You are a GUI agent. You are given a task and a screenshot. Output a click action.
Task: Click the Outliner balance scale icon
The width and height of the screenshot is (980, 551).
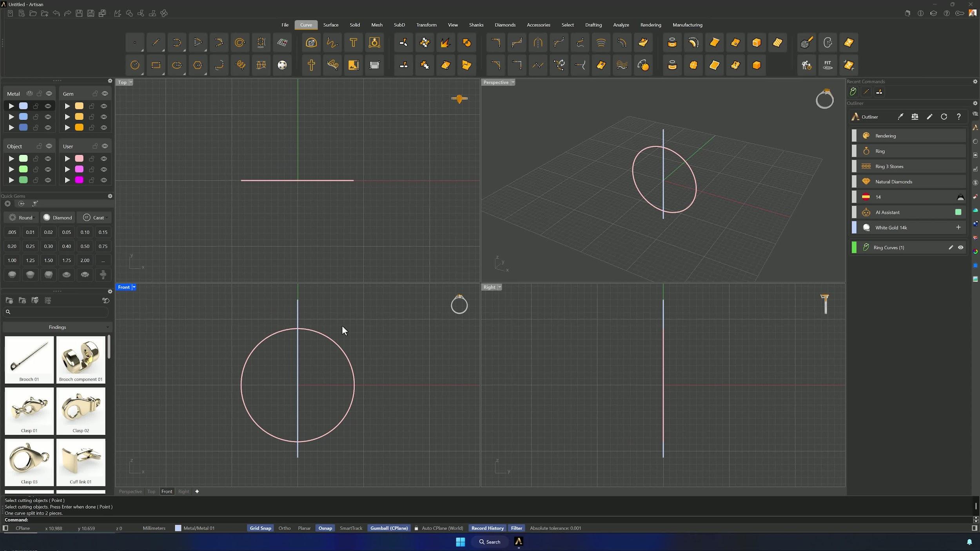[x=915, y=117]
